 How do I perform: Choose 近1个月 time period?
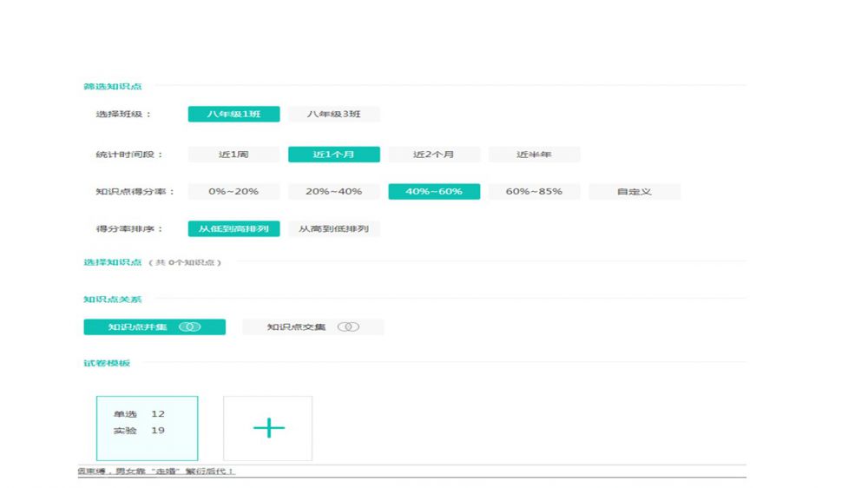[x=333, y=155]
